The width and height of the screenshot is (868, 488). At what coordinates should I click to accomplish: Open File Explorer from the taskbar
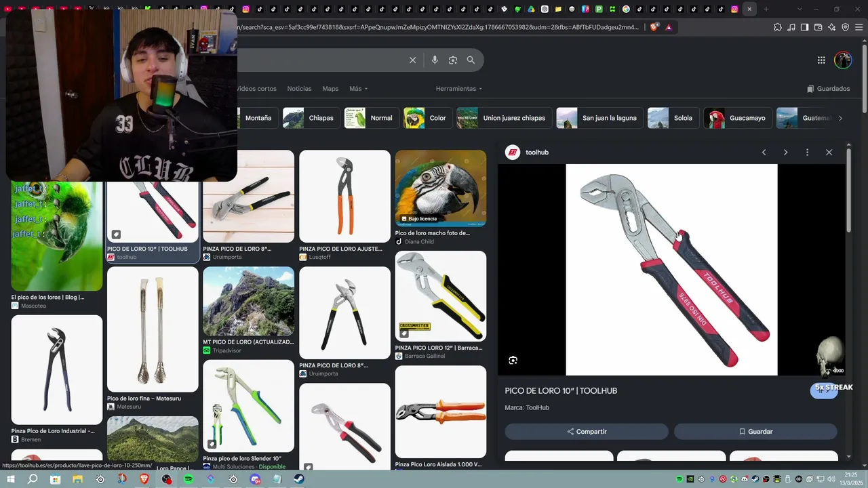click(78, 479)
